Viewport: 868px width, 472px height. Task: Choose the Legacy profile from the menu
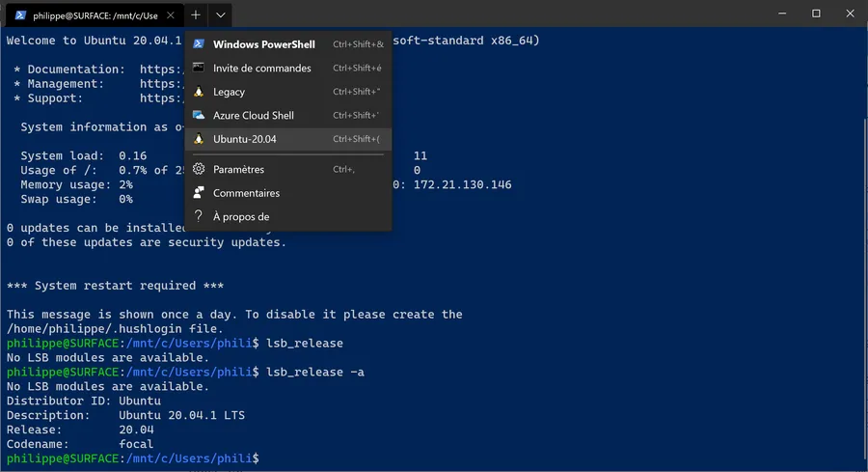point(230,92)
